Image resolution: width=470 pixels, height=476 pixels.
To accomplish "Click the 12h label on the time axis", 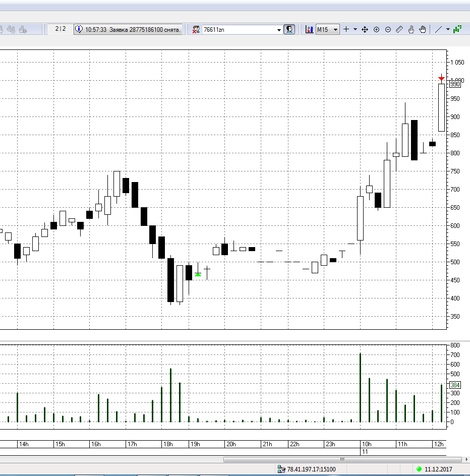I will 439,444.
